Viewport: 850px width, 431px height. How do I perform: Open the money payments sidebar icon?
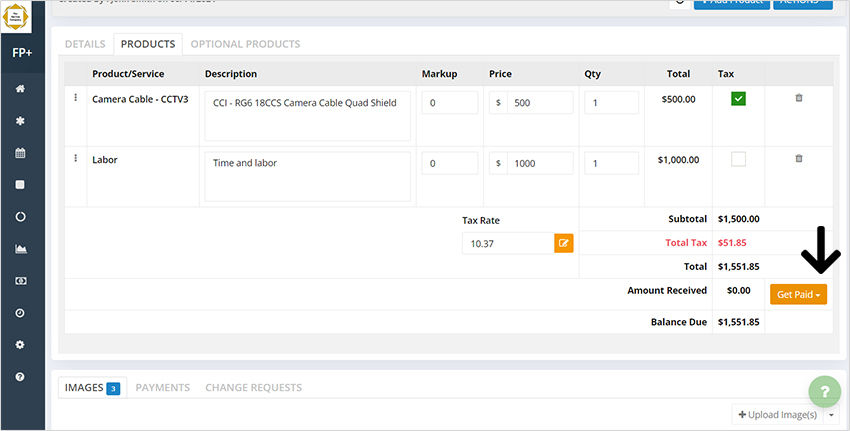pyautogui.click(x=20, y=281)
